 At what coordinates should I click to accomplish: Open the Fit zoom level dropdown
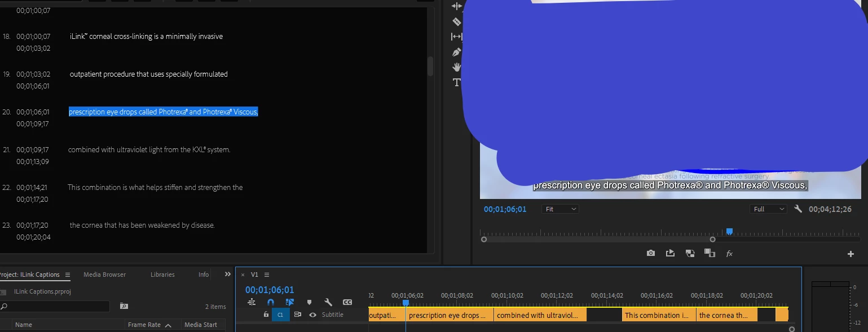(561, 209)
